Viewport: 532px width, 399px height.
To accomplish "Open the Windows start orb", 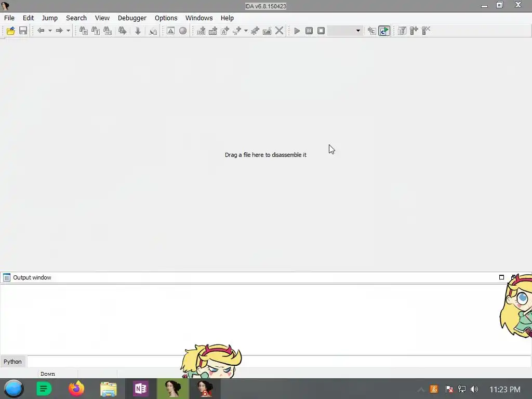I will pyautogui.click(x=14, y=389).
